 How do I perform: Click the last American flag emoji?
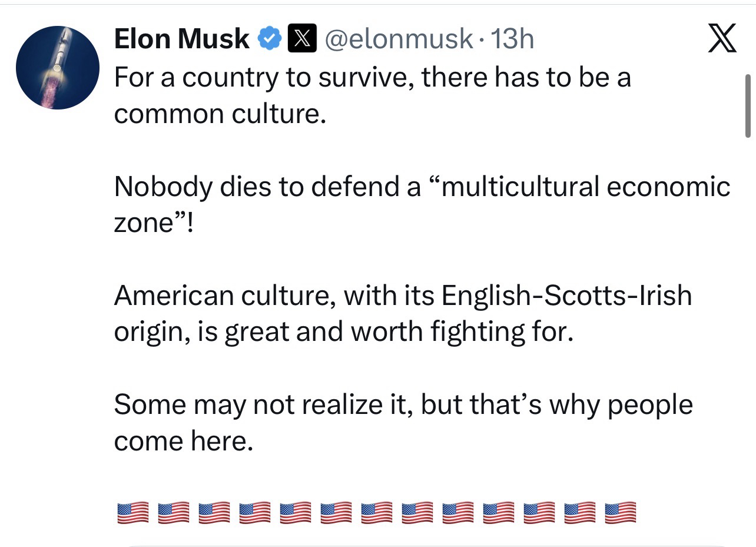620,513
